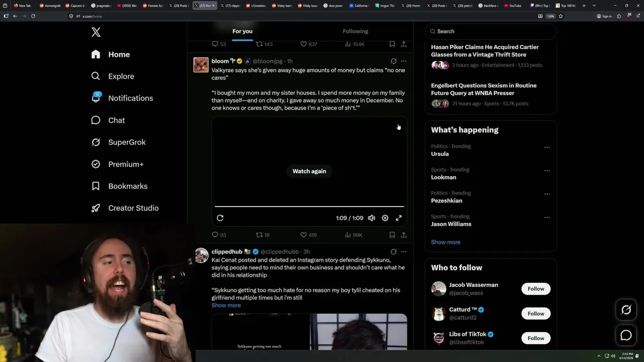Viewport: 644px width, 362px height.
Task: Bookmark bloom's post
Action: pyautogui.click(x=392, y=235)
